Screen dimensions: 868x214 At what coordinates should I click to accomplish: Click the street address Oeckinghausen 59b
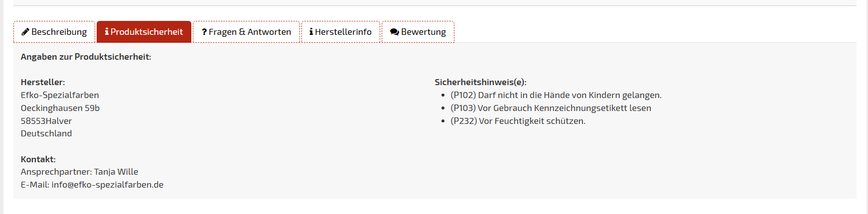60,108
